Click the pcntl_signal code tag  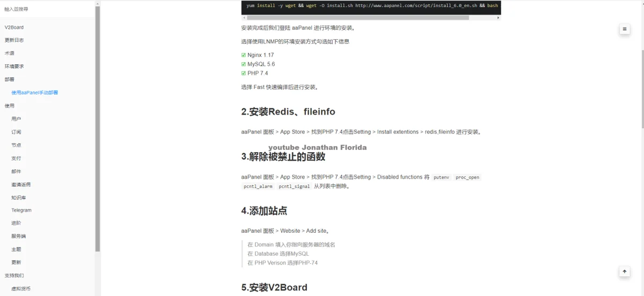click(x=294, y=187)
